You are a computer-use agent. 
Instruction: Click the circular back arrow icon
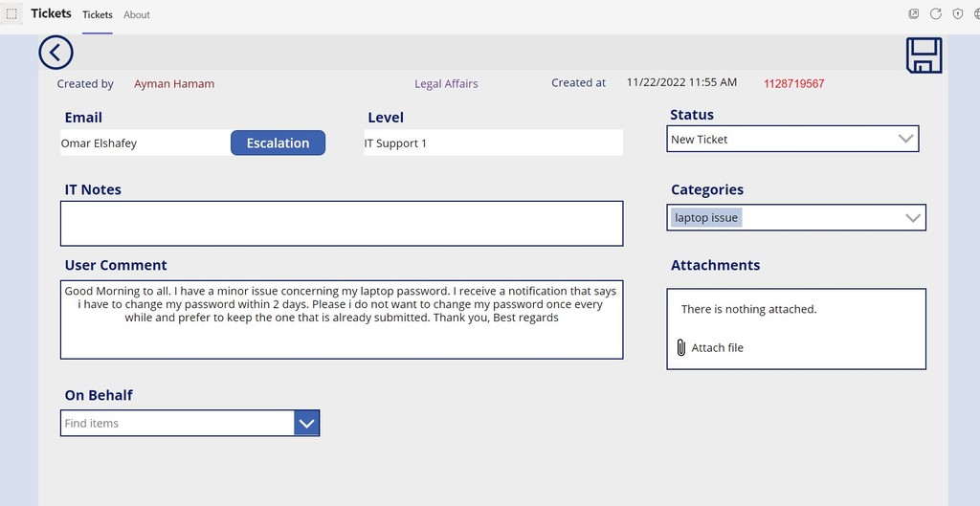click(56, 53)
